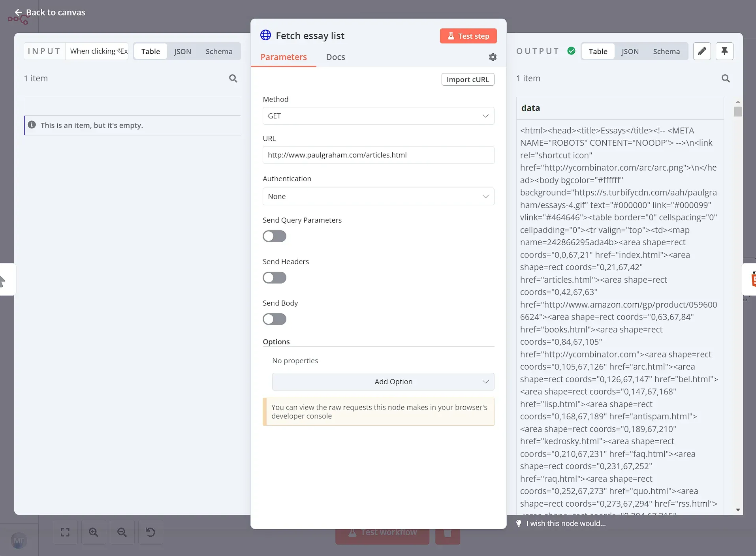This screenshot has height=556, width=756.
Task: Click the reset zoom icon in the bottom toolbar
Action: (x=150, y=532)
